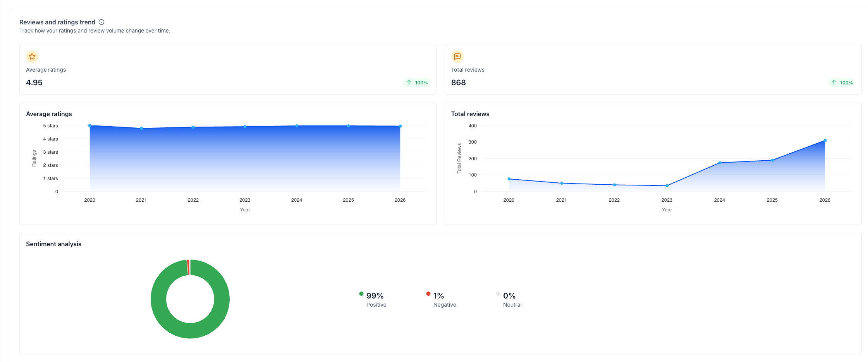This screenshot has width=868, height=362.
Task: Click the 2023 data point on Total reviews chart
Action: pos(667,186)
